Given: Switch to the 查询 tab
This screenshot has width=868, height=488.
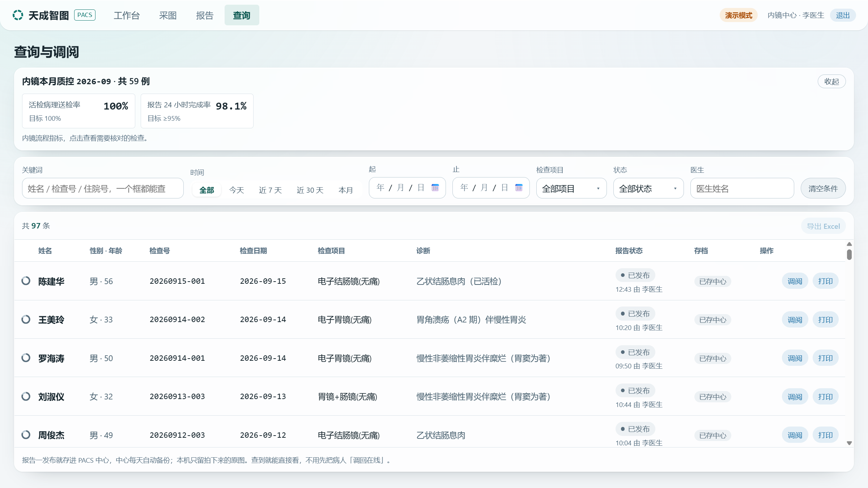Looking at the screenshot, I should pyautogui.click(x=242, y=15).
